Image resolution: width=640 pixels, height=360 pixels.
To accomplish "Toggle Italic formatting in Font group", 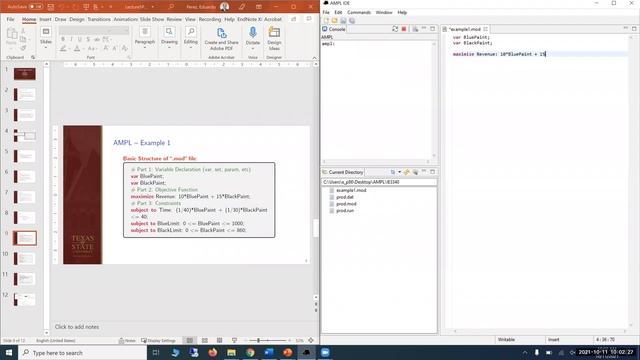I will pos(71,39).
